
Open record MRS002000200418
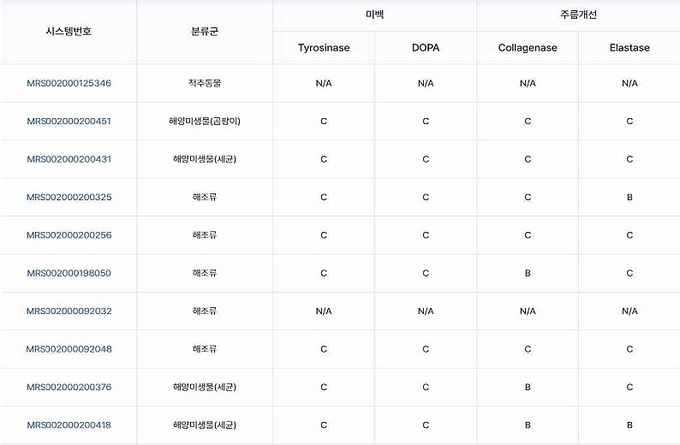[69, 425]
